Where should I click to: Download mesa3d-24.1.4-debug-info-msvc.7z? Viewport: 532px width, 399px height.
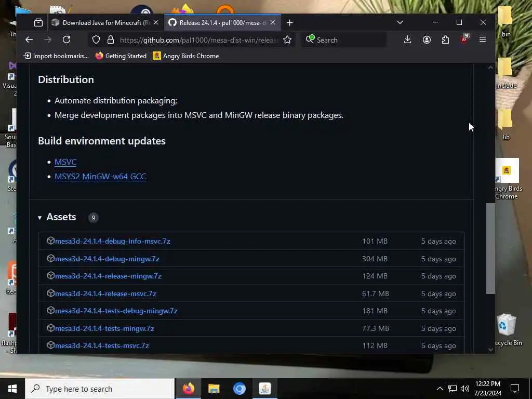coord(113,241)
